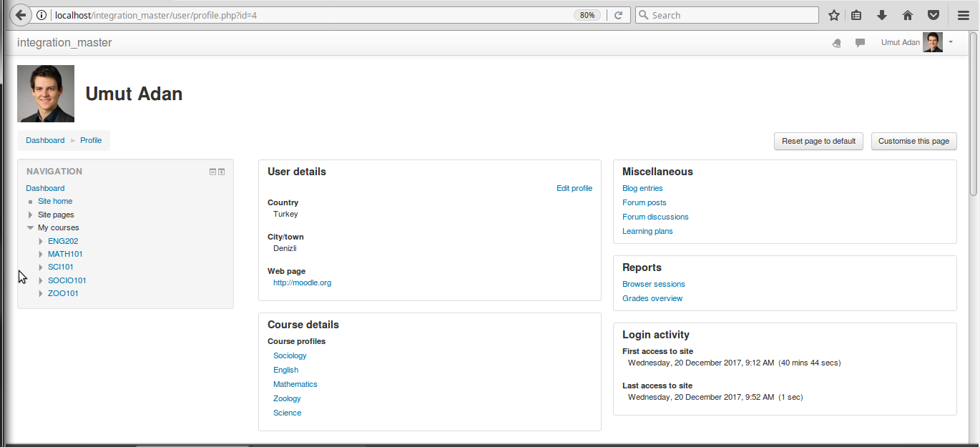The width and height of the screenshot is (980, 447).
Task: Open the Learning plans link
Action: click(647, 231)
